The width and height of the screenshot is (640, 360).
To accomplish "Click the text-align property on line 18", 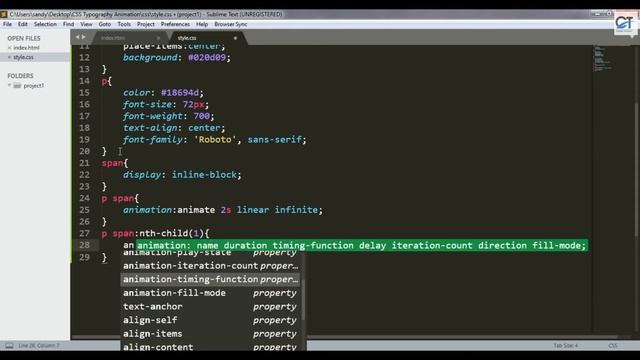I will 150,128.
